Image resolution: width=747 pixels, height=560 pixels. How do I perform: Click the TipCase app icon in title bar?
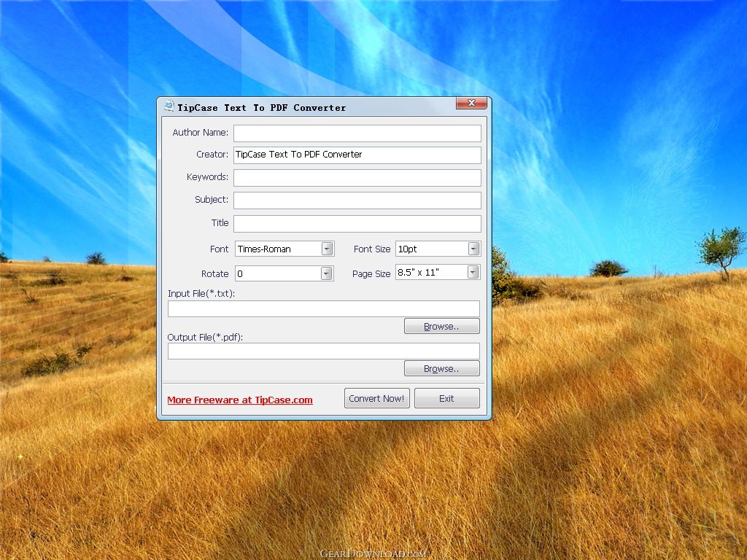coord(169,107)
